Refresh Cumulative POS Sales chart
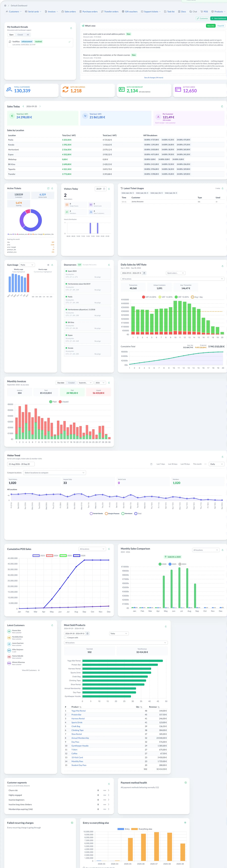Image resolution: width=227 pixels, height=868 pixels. coord(109,549)
